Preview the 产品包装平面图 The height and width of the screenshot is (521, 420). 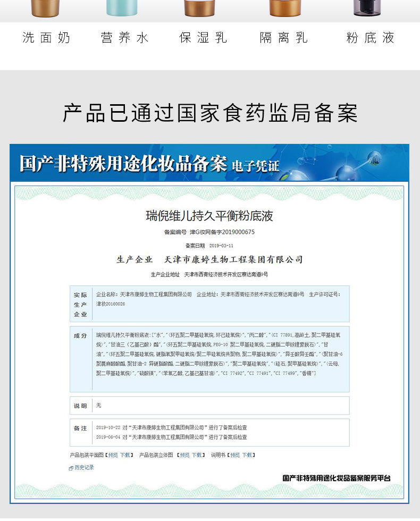tap(113, 455)
